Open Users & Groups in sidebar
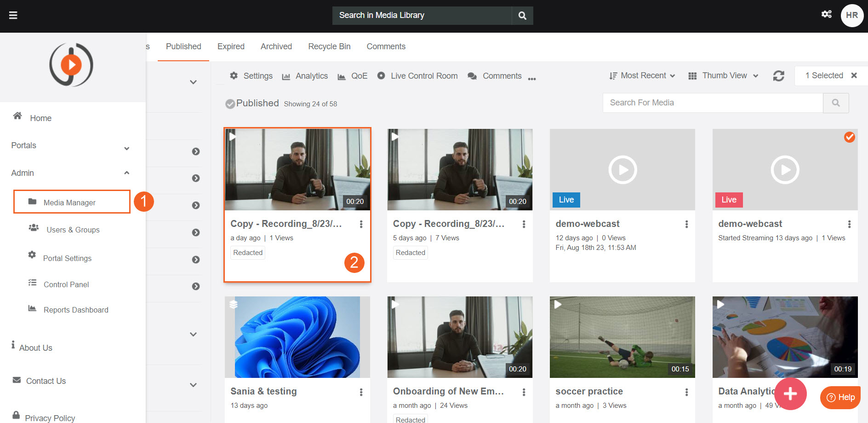The image size is (868, 423). pyautogui.click(x=73, y=230)
